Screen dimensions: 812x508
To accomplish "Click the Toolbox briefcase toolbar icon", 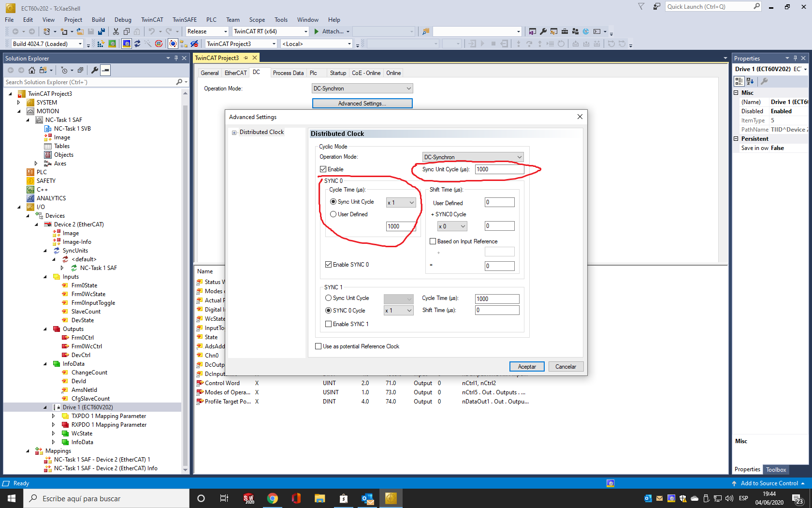I will [565, 31].
